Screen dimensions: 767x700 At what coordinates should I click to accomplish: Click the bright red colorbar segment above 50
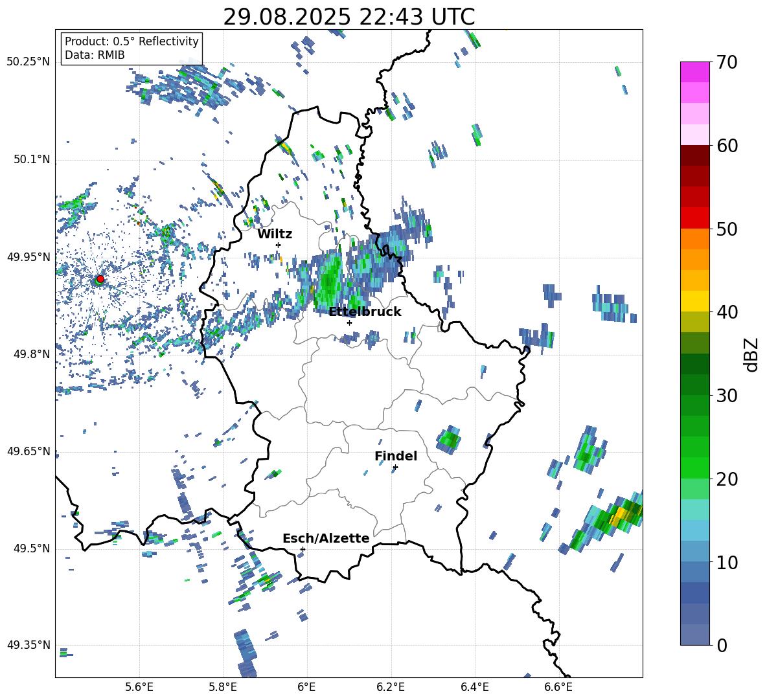[x=694, y=218]
